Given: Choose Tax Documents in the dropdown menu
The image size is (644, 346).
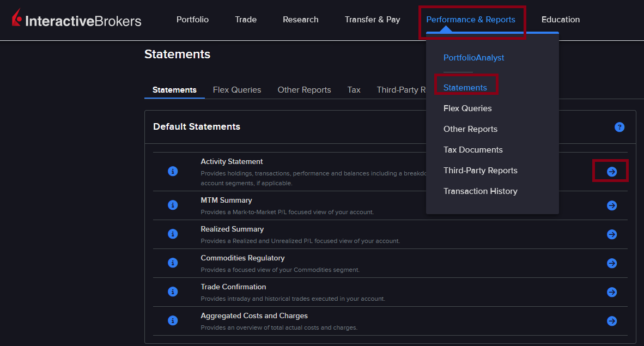Looking at the screenshot, I should [473, 150].
